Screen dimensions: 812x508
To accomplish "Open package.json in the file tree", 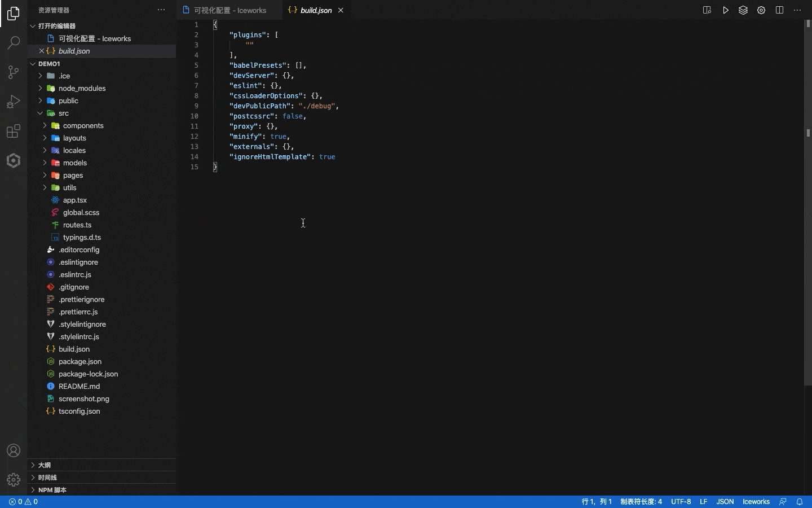I will tap(80, 361).
